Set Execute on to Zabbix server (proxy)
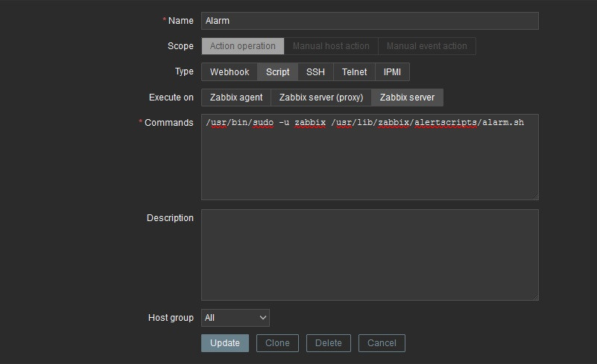597x364 pixels. [321, 98]
